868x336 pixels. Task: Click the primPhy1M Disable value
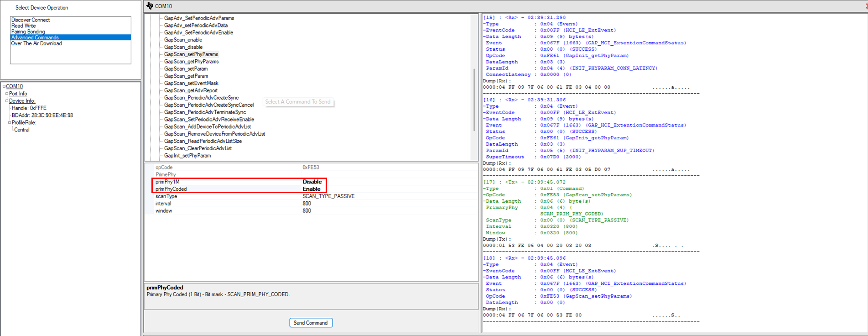[312, 182]
